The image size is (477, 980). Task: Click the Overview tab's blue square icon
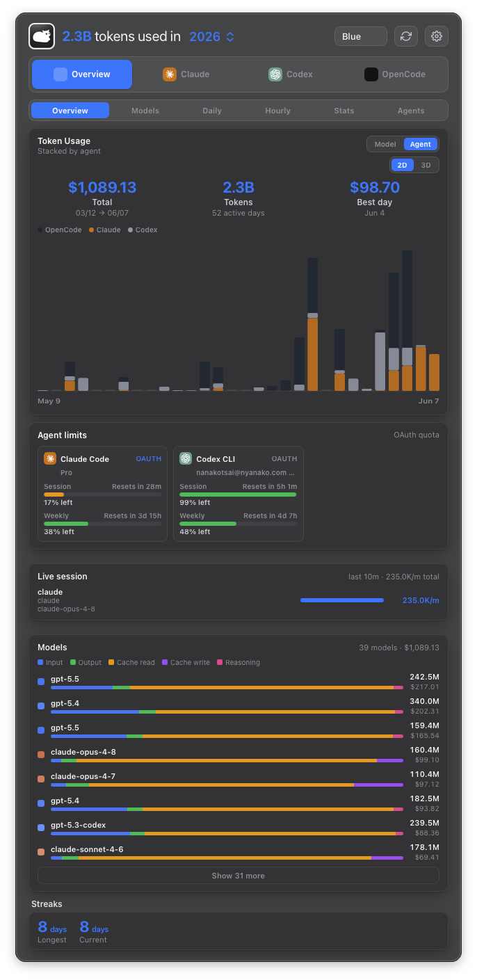click(60, 74)
